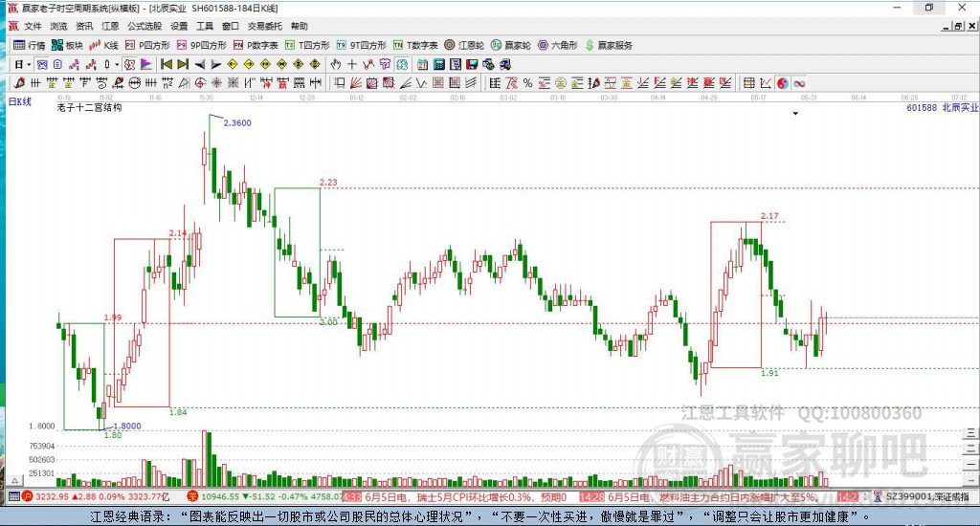The image size is (980, 526).
Task: Click the top panel-layout button beside the volume panel
Action: click(x=970, y=432)
